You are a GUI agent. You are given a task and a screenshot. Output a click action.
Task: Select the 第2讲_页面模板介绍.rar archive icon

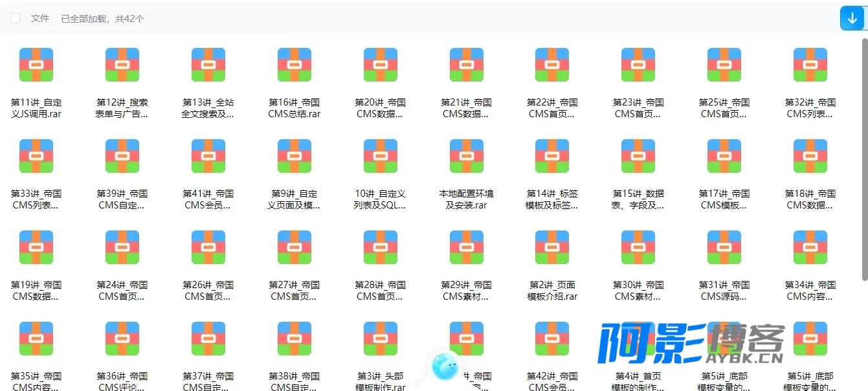point(552,247)
